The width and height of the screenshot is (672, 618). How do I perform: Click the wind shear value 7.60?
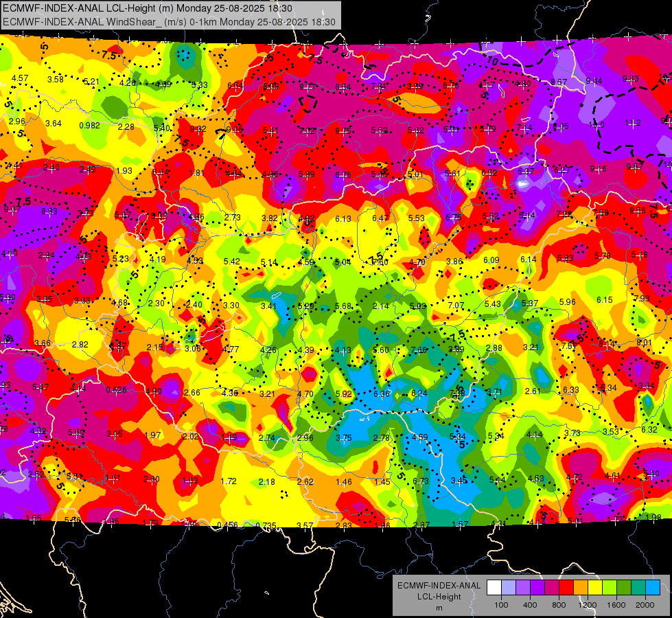(380, 262)
